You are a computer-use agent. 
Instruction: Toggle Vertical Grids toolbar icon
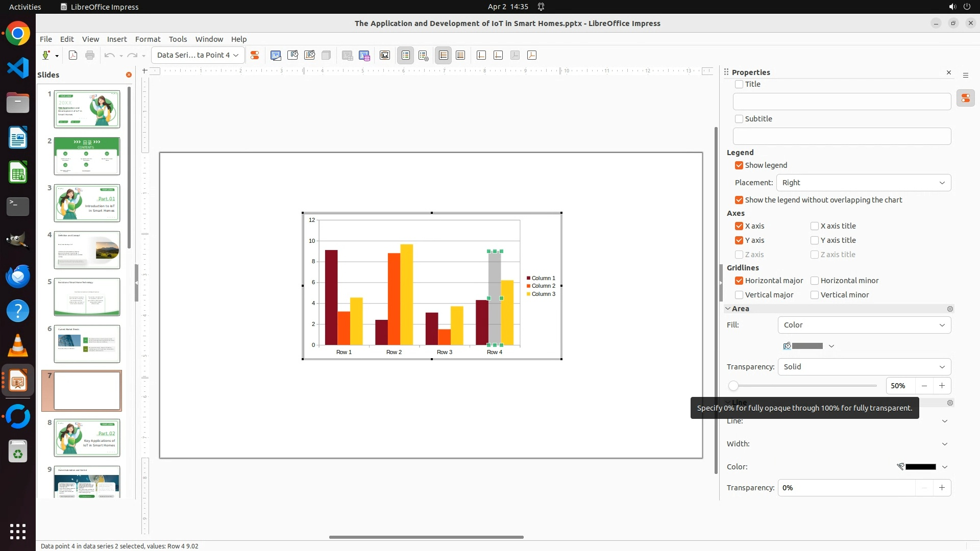pos(460,55)
